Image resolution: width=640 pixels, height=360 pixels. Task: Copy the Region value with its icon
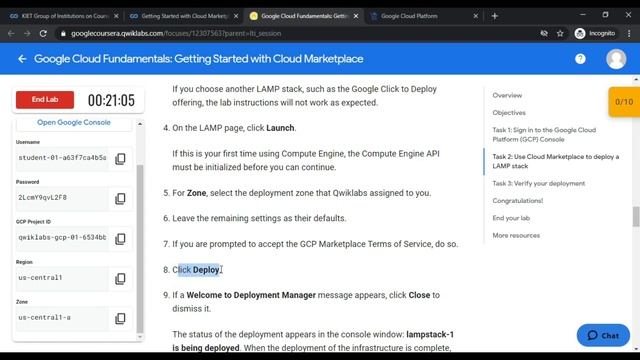coord(120,278)
